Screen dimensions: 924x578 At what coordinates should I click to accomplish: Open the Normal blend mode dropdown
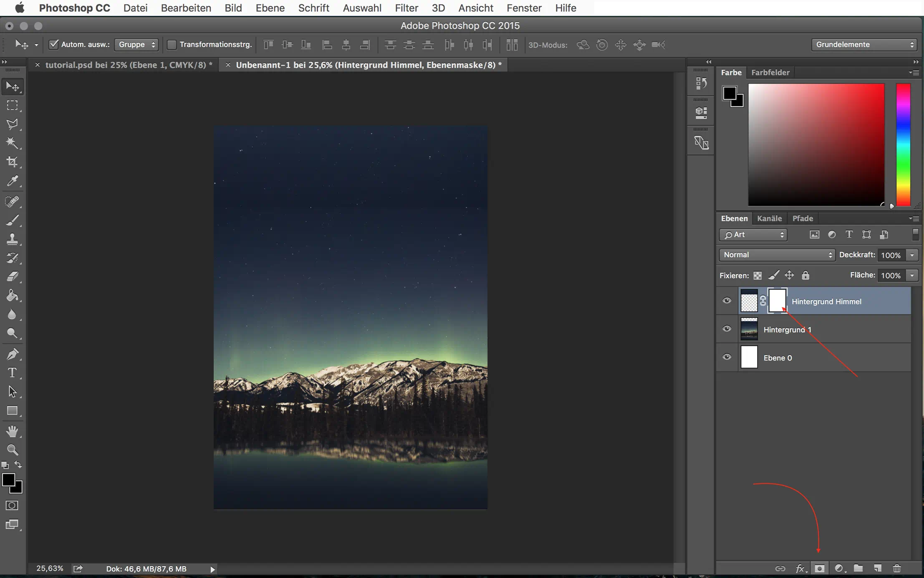[x=776, y=255]
